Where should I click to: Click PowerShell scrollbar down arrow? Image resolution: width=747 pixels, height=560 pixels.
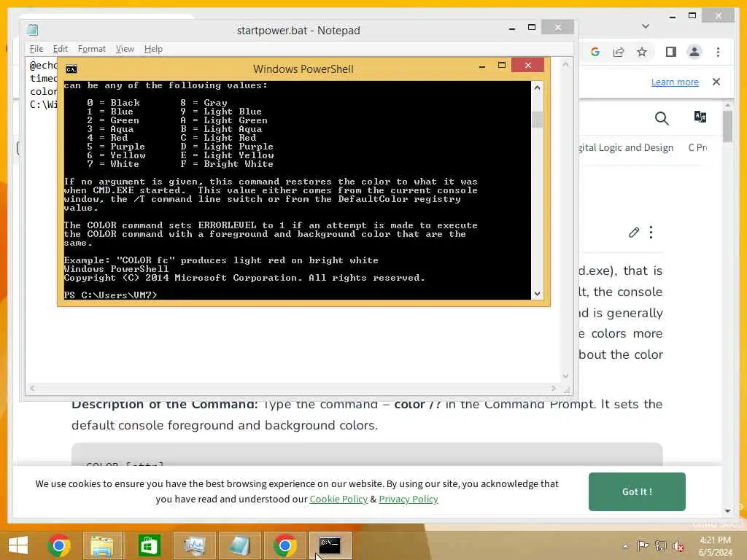click(538, 294)
